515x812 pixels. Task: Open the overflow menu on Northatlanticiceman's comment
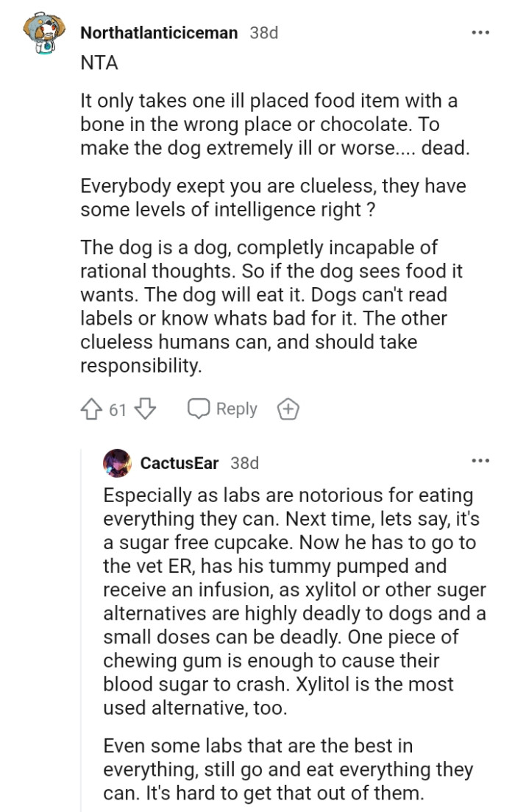click(481, 31)
